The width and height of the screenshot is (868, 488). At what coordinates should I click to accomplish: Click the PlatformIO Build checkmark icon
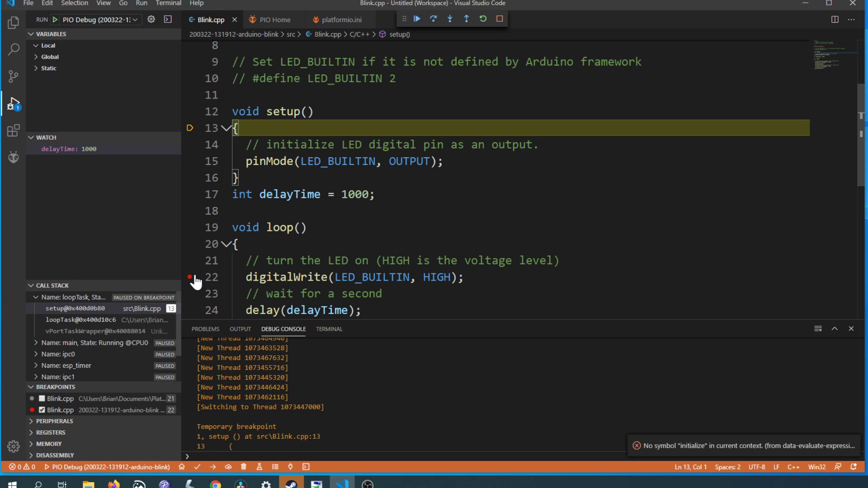pyautogui.click(x=197, y=467)
